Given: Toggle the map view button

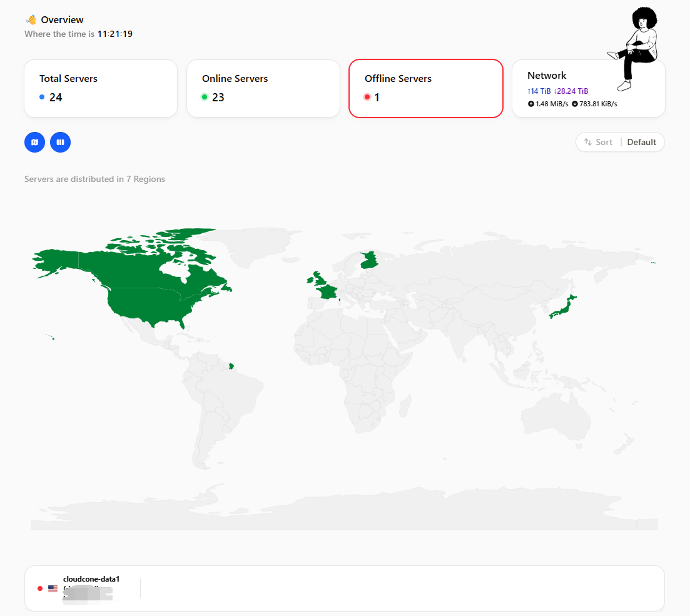Looking at the screenshot, I should point(35,142).
